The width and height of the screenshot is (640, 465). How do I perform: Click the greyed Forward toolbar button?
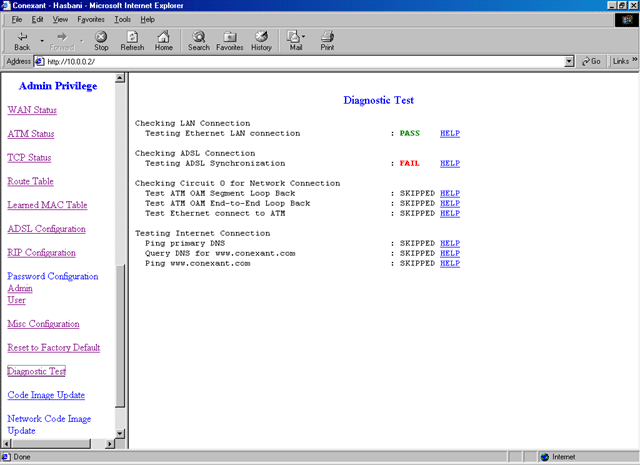pos(62,41)
